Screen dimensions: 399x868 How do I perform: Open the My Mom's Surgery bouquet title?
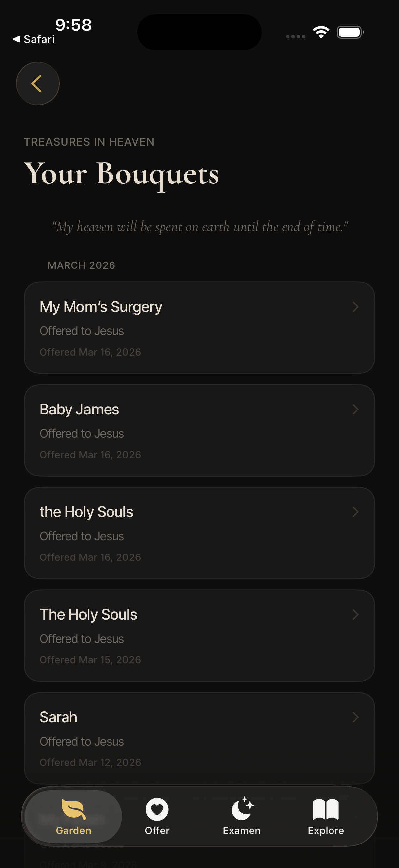[101, 307]
